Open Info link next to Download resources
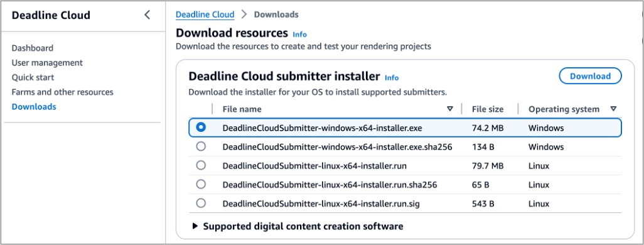The image size is (644, 245). coord(300,34)
